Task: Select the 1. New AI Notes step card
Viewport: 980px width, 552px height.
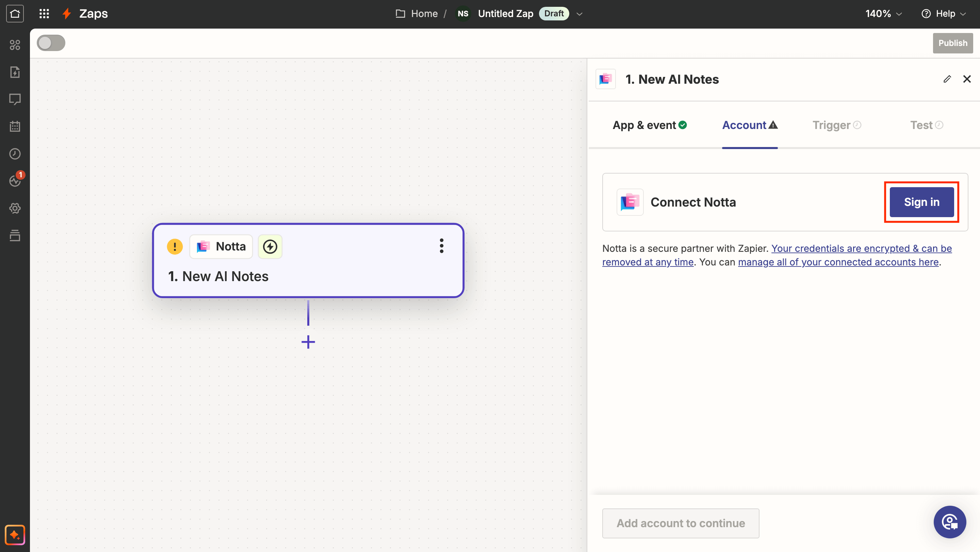Action: (x=308, y=261)
